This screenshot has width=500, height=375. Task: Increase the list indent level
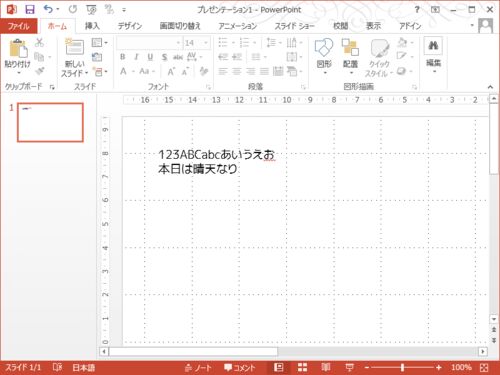(237, 57)
